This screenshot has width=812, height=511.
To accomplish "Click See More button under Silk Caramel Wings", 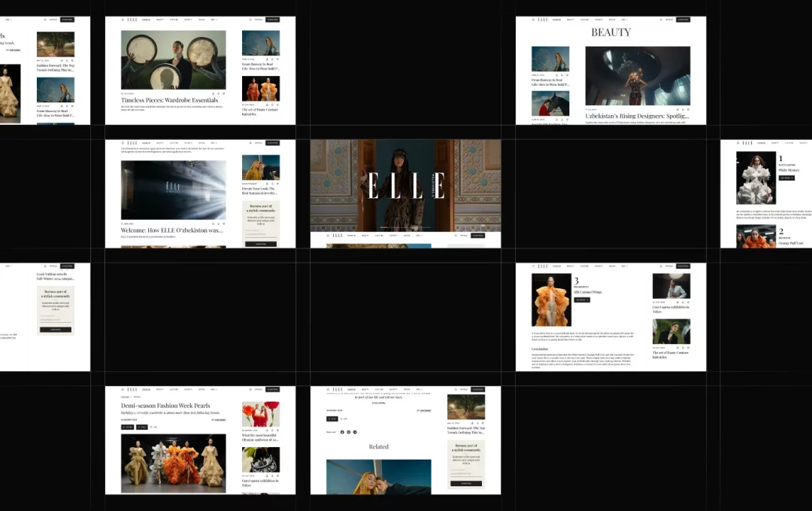I will (582, 300).
